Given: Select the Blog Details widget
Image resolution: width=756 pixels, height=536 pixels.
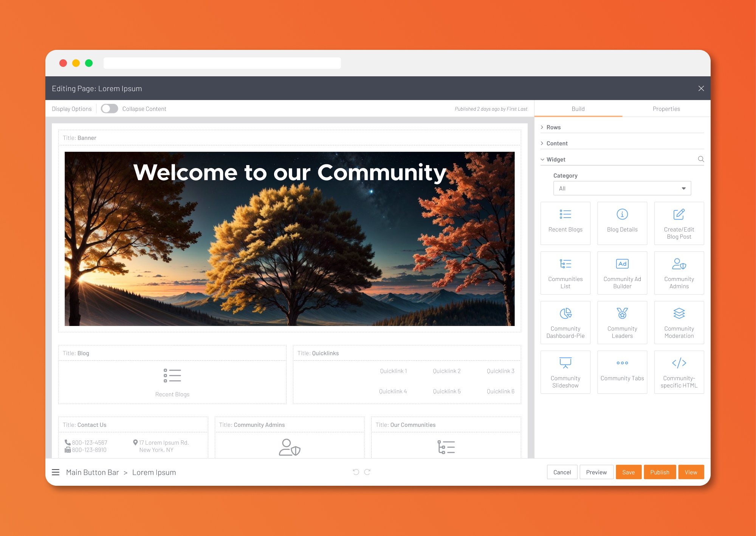Looking at the screenshot, I should click(622, 223).
